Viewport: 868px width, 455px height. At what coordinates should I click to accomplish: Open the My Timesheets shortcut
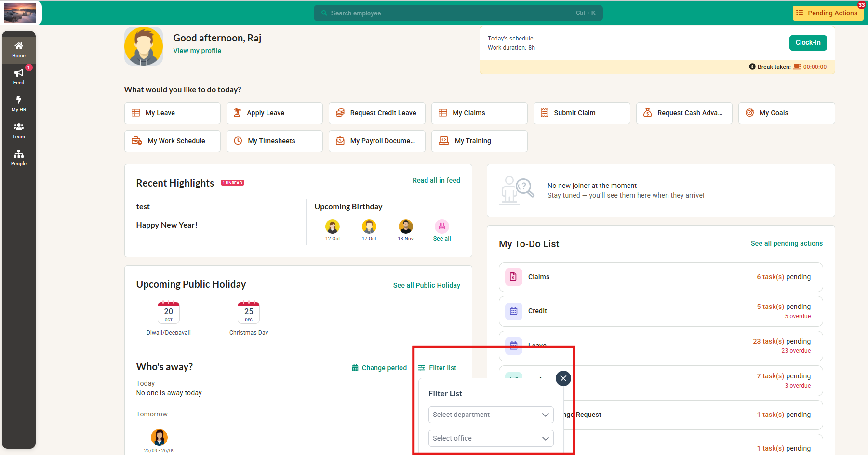coord(274,141)
